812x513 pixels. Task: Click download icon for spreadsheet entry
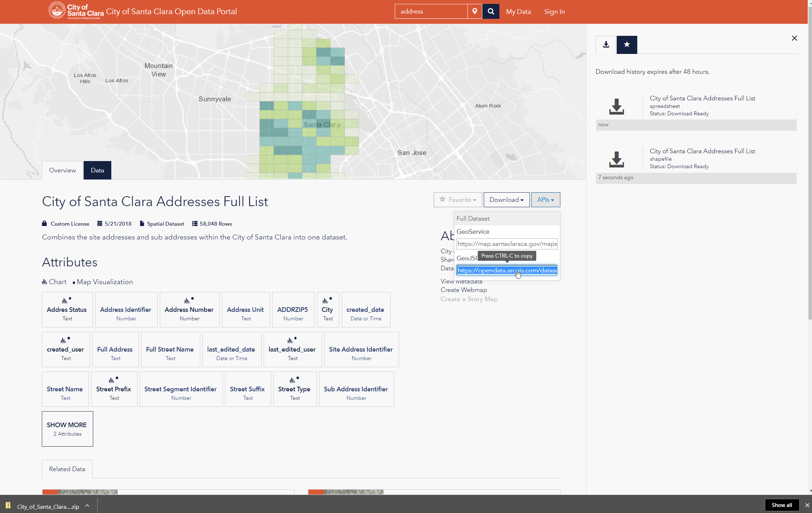pos(616,107)
